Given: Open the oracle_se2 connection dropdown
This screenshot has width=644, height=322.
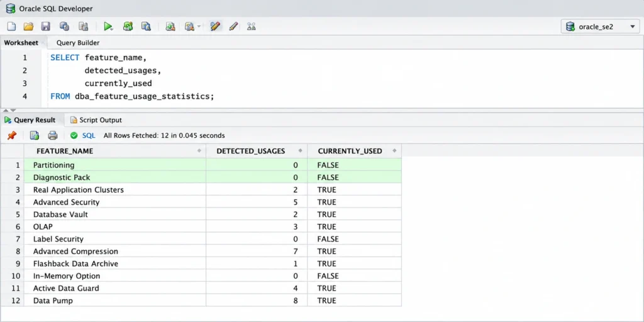Looking at the screenshot, I should click(600, 27).
